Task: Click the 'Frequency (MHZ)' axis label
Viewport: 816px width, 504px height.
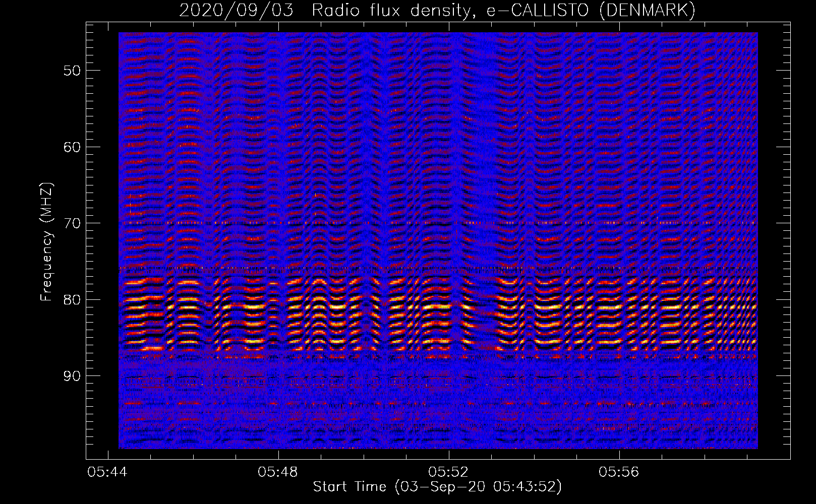Action: [46, 242]
